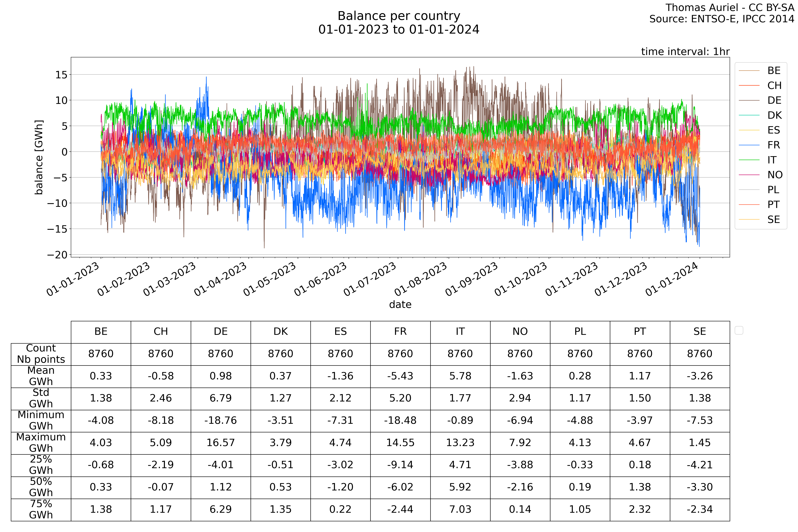Screen dimensions: 798x532
Task: Click the DE column header in table
Action: coord(221,332)
